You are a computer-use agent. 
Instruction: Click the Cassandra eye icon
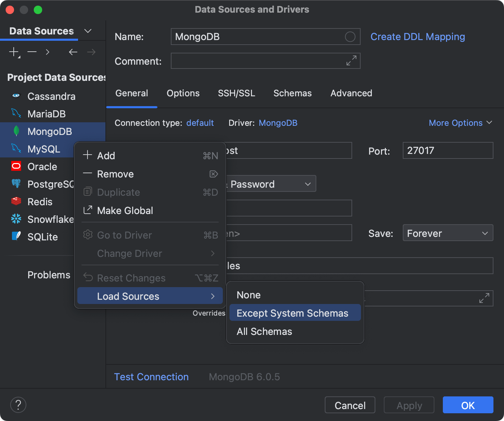click(16, 96)
